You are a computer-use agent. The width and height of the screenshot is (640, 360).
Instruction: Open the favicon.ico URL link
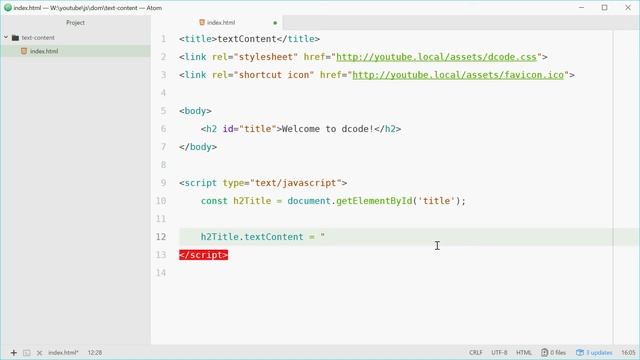458,75
